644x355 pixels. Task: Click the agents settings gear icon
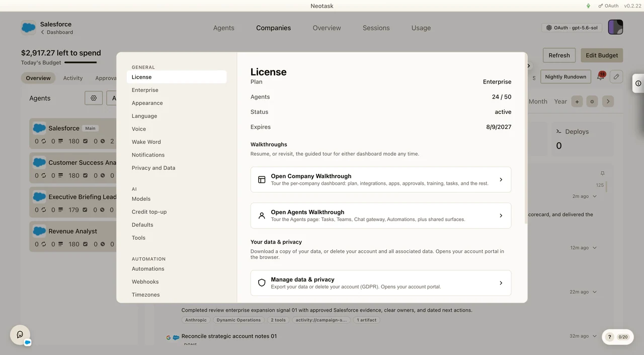point(94,98)
